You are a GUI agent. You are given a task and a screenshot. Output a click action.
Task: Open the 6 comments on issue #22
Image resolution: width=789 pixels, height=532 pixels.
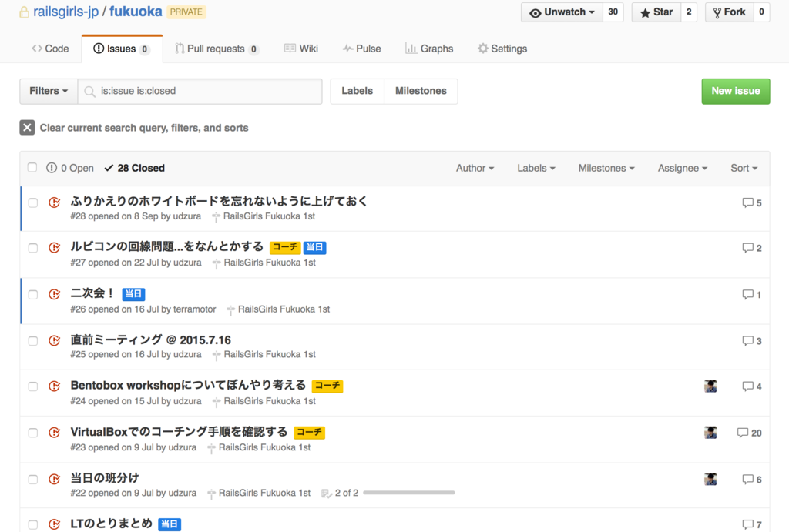[x=752, y=479]
